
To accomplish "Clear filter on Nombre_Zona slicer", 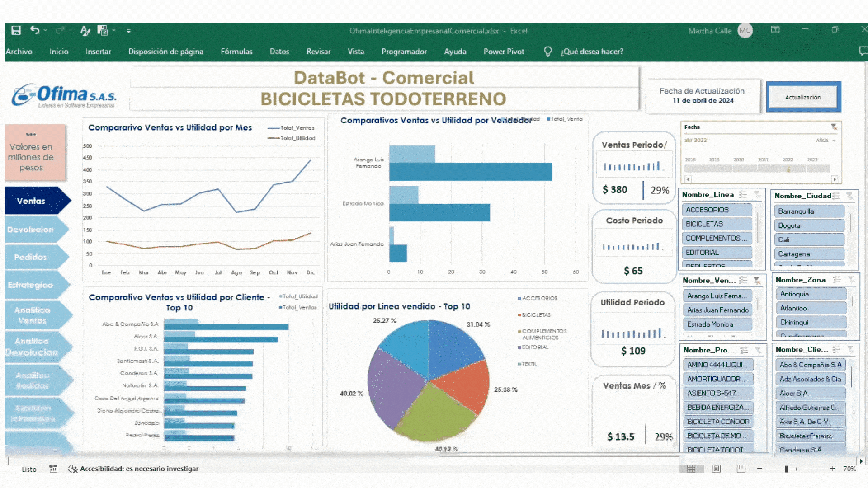I will click(851, 280).
